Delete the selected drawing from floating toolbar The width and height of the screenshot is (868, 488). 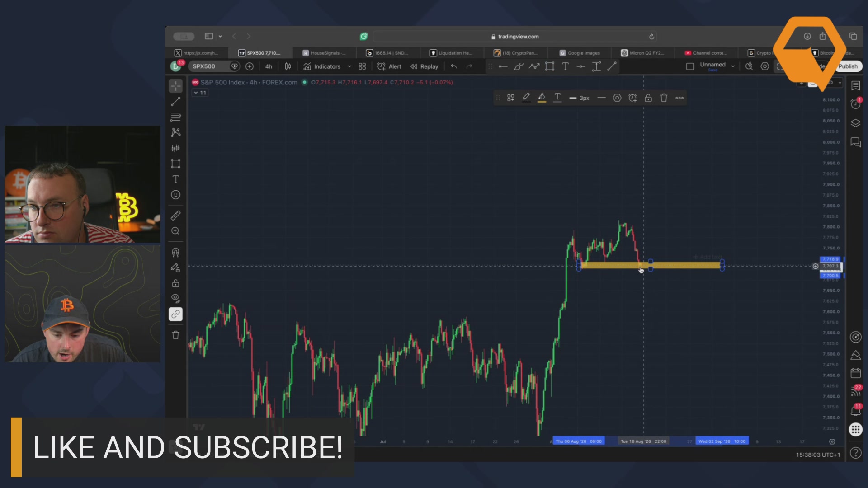664,98
